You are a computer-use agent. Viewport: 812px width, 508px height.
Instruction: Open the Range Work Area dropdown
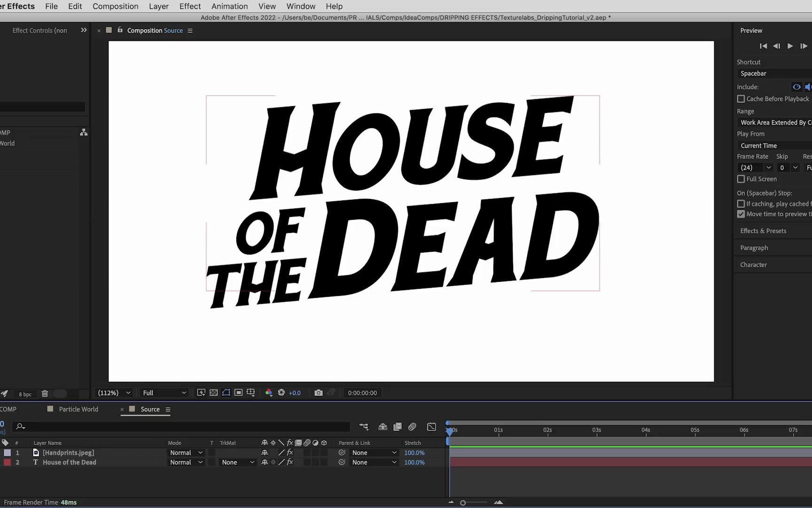[774, 122]
